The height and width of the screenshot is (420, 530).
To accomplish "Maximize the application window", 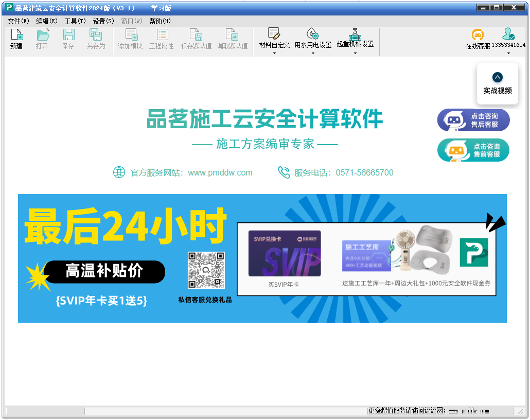I will point(496,7).
